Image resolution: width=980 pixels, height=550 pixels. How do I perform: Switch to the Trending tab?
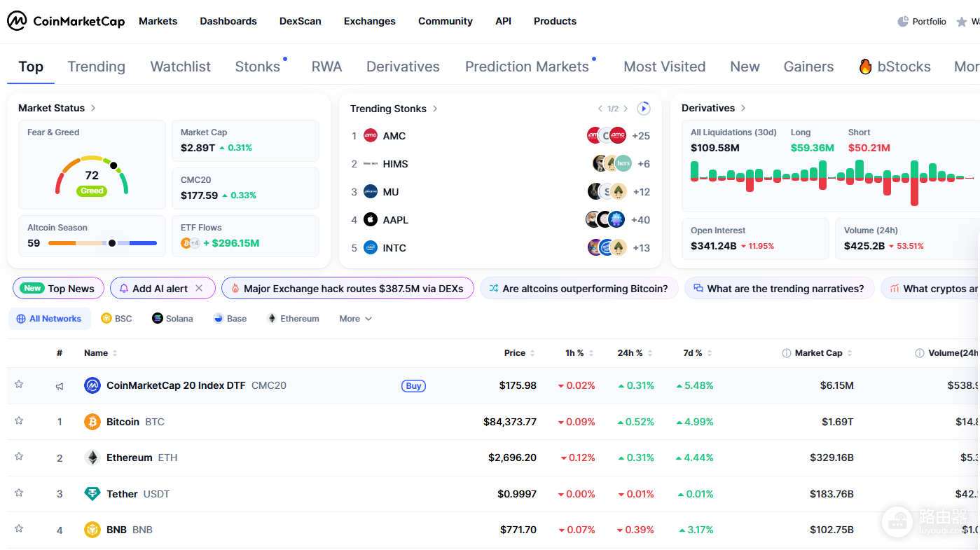[97, 67]
